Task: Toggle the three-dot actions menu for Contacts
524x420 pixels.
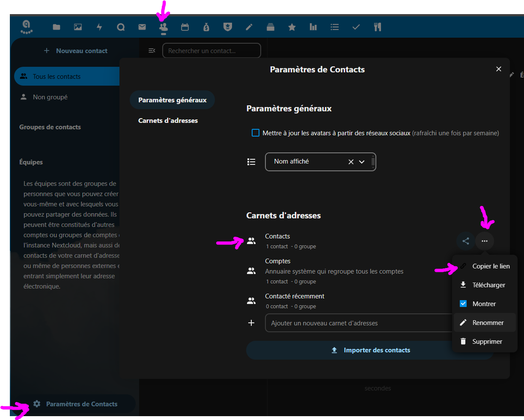Action: point(484,241)
